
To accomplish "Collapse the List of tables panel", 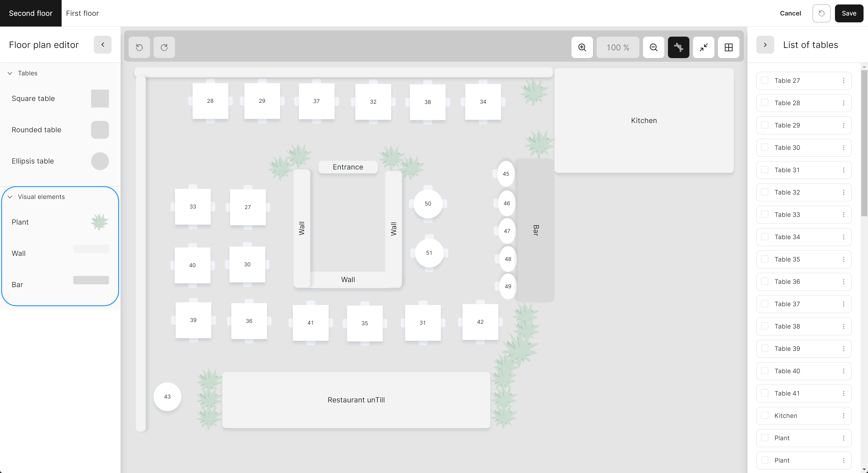I will (x=765, y=45).
